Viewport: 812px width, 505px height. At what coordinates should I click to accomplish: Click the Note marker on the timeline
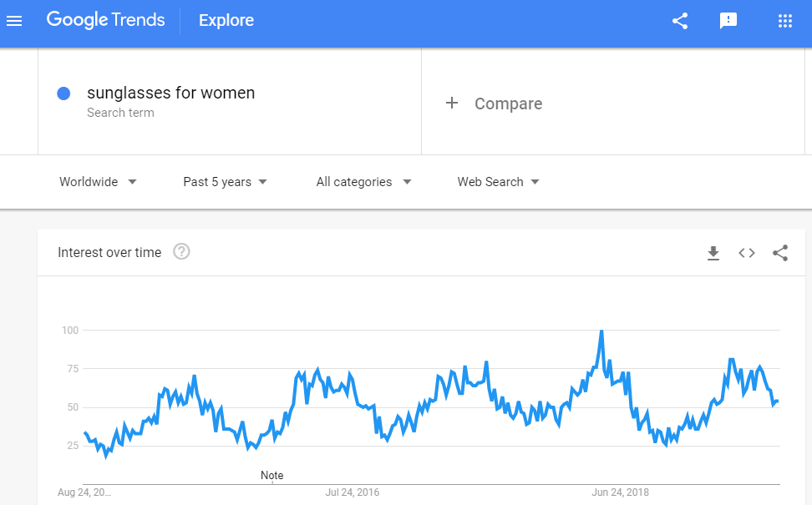click(x=272, y=476)
